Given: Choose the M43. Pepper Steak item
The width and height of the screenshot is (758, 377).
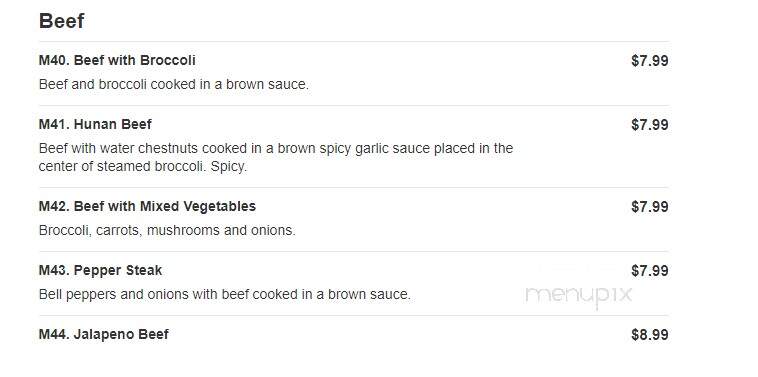Looking at the screenshot, I should pyautogui.click(x=101, y=270).
